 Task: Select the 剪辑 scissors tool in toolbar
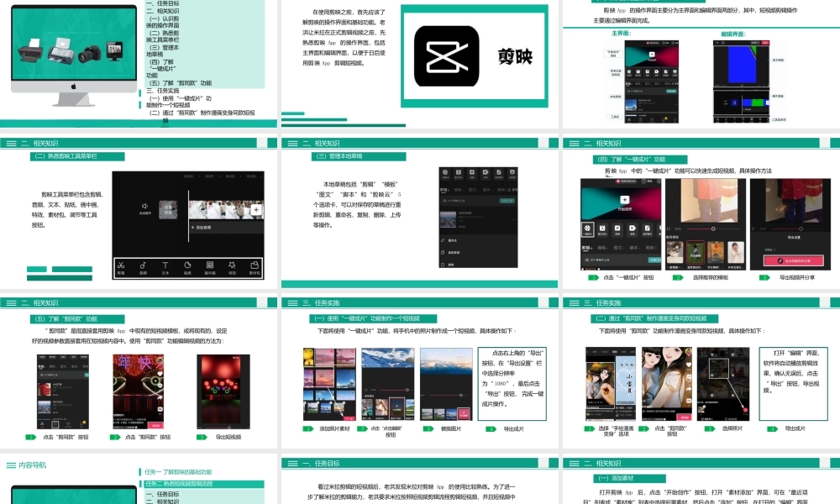point(120,267)
